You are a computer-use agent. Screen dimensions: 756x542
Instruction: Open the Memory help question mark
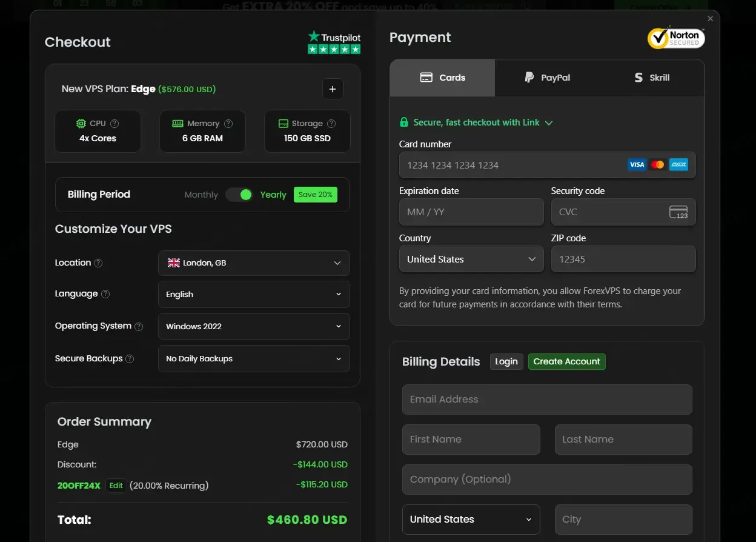click(228, 123)
